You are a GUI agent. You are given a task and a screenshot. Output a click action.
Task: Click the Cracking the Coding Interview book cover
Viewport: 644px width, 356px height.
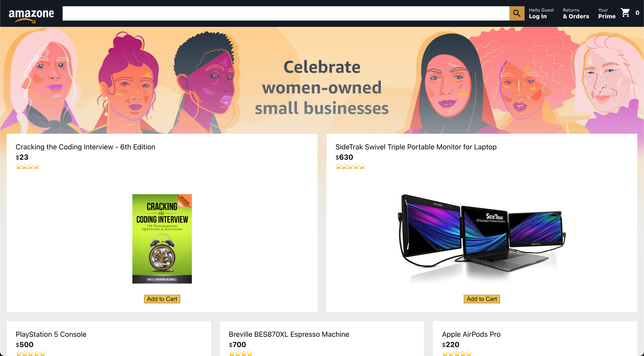162,239
